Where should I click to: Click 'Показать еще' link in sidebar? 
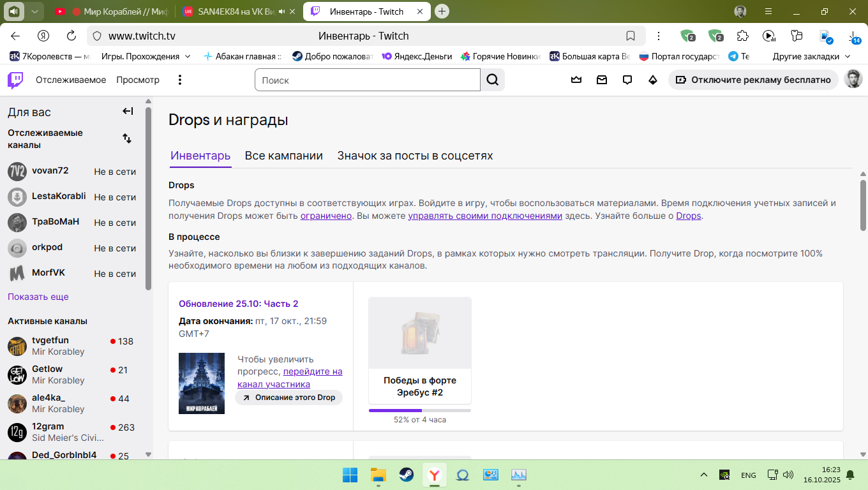38,297
